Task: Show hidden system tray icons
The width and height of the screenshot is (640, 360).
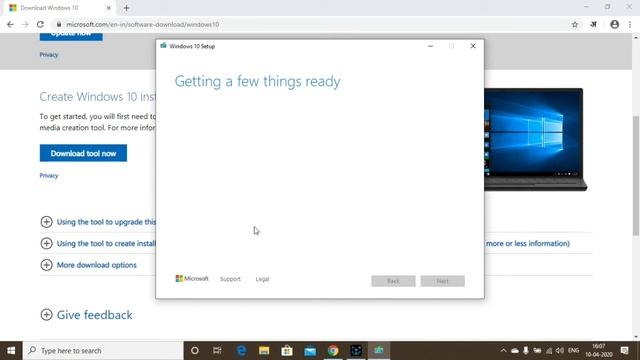Action: coord(503,351)
